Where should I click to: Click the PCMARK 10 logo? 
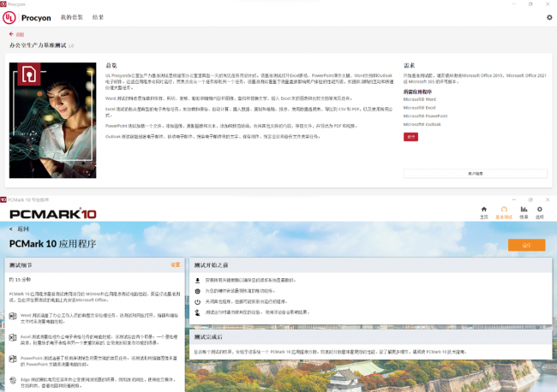coord(53,214)
